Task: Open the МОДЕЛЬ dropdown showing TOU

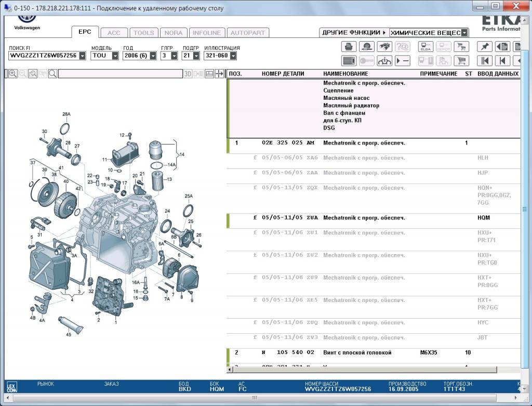Action: (x=115, y=56)
